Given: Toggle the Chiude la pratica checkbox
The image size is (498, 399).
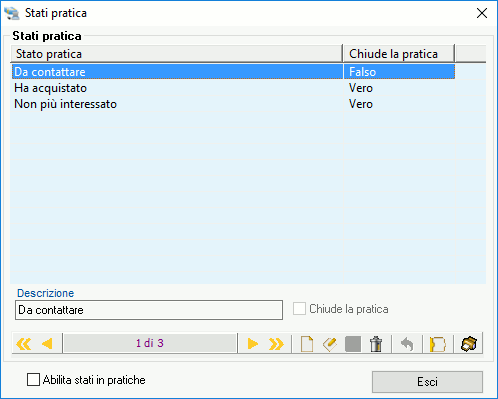Looking at the screenshot, I should pos(299,309).
